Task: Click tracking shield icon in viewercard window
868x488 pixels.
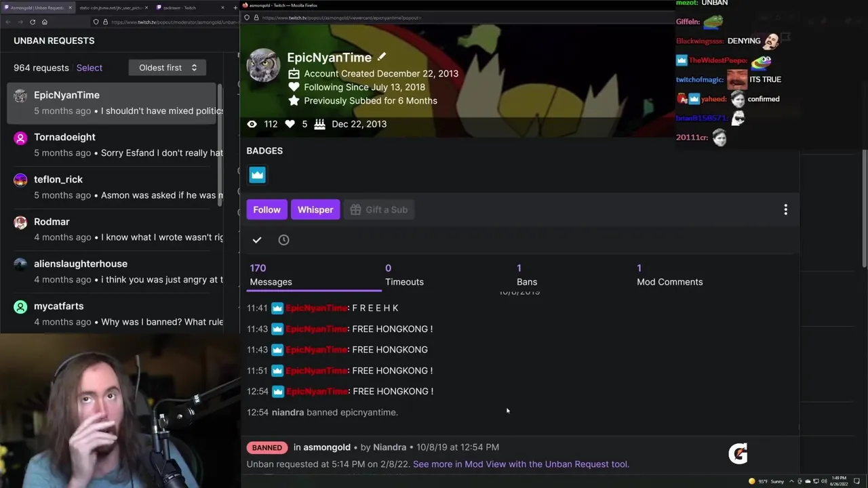Action: [247, 18]
